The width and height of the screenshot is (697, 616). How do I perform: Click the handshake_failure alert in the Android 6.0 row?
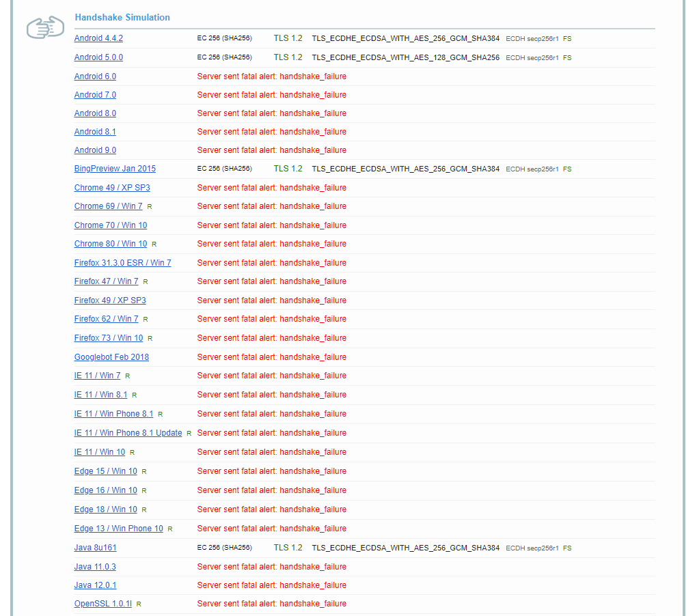pyautogui.click(x=271, y=76)
